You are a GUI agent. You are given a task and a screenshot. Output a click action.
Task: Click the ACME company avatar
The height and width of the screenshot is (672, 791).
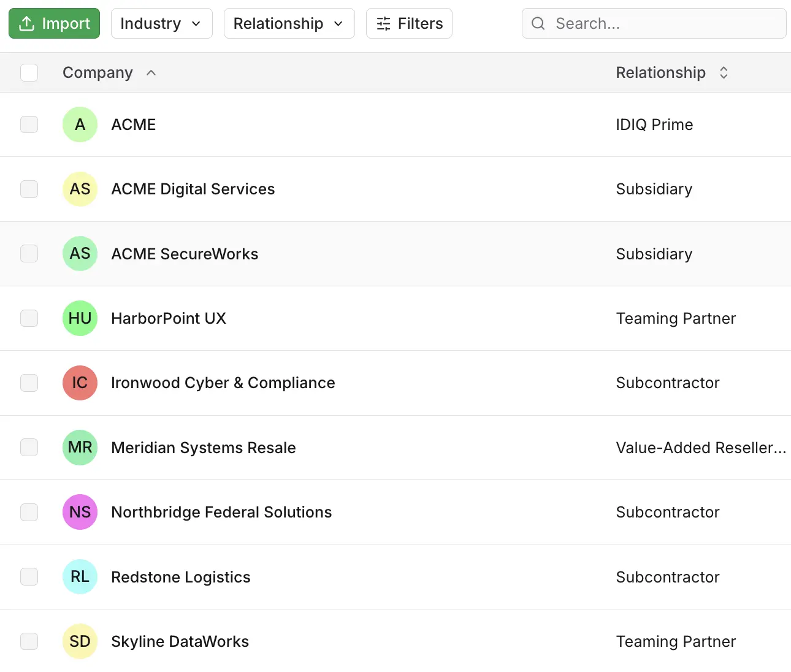(x=80, y=124)
